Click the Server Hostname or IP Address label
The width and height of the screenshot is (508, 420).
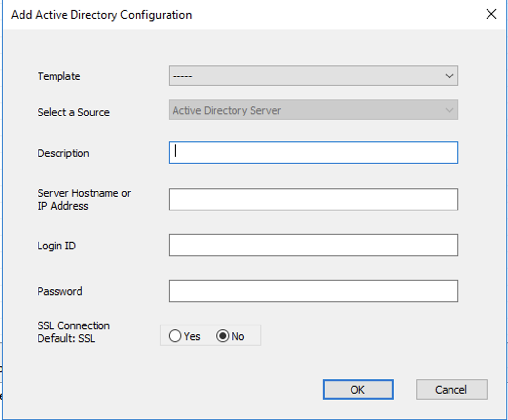pos(84,199)
